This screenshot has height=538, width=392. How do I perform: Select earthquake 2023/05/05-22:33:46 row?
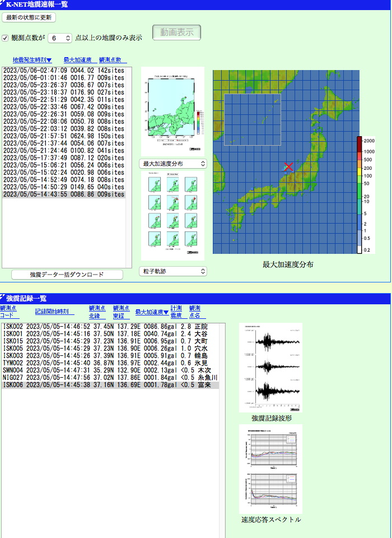(x=64, y=107)
